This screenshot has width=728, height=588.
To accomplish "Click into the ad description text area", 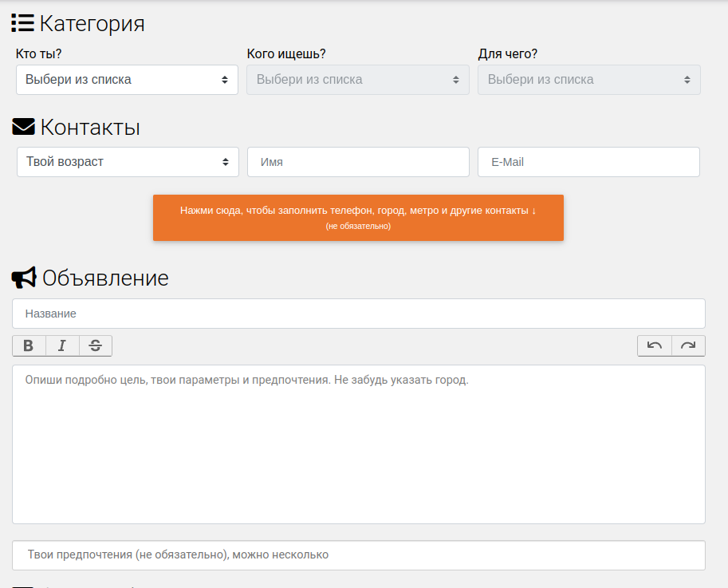I will tap(359, 444).
